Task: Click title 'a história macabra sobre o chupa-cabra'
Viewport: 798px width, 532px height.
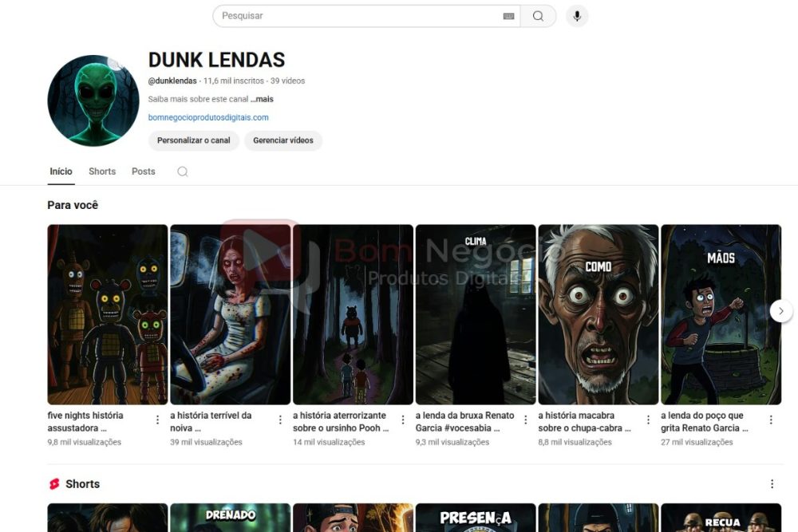Action: (584, 422)
